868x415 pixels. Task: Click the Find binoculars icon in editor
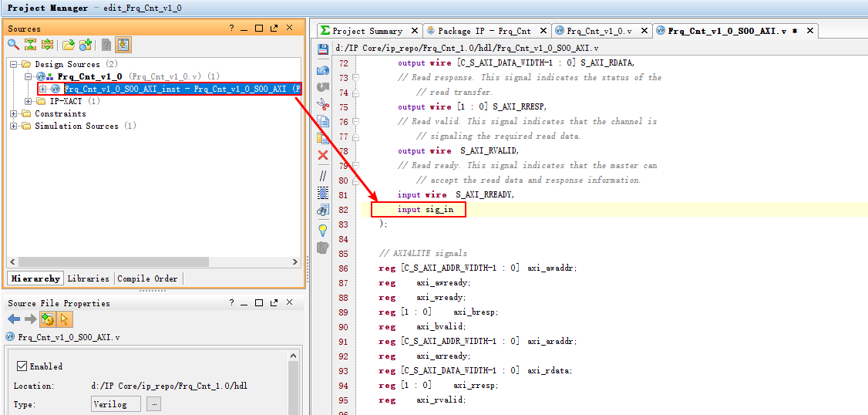pos(323,210)
